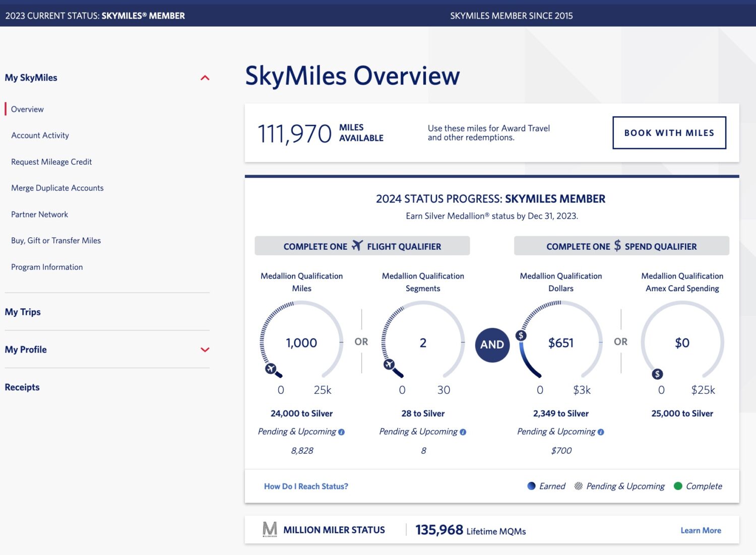This screenshot has height=555, width=756.
Task: Collapse the My SkyMiles section
Action: (x=205, y=77)
